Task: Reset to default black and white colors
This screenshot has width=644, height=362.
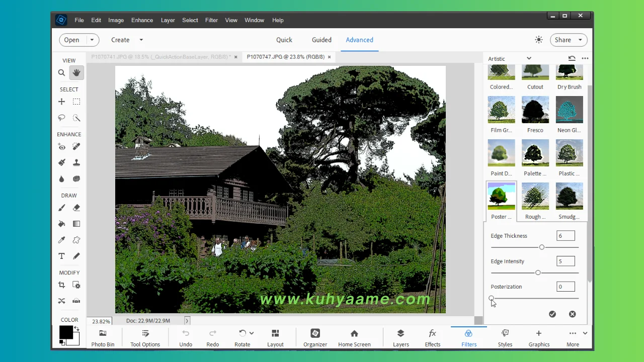Action: pos(62,342)
